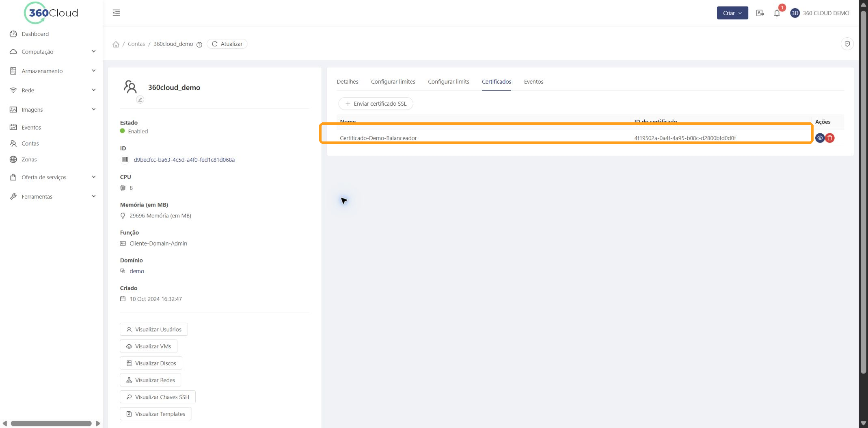
Task: Open the Criar dropdown button
Action: click(732, 13)
